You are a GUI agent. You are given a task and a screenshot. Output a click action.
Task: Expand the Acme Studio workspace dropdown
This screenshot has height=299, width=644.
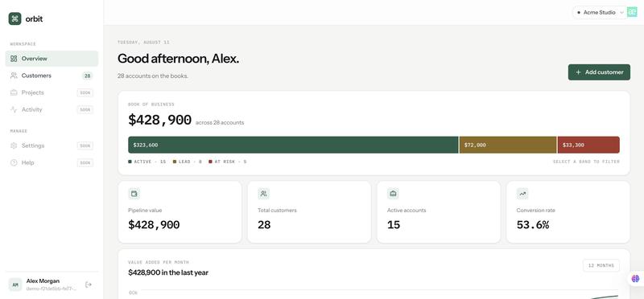coord(600,12)
